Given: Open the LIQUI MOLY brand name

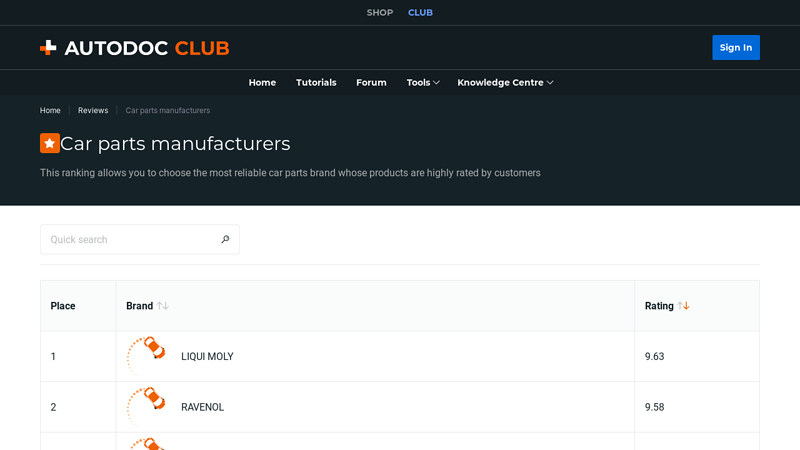Looking at the screenshot, I should pyautogui.click(x=207, y=357).
